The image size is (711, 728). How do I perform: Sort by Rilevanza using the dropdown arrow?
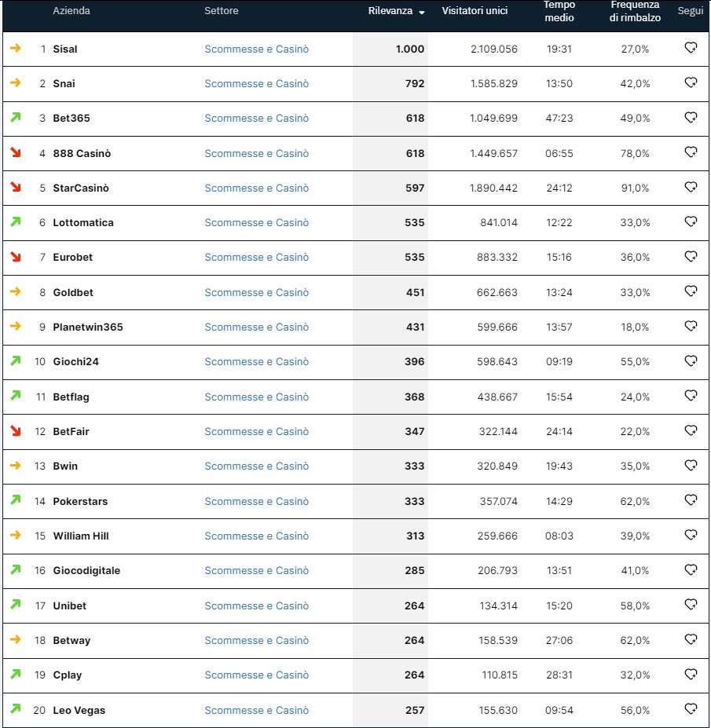(422, 13)
